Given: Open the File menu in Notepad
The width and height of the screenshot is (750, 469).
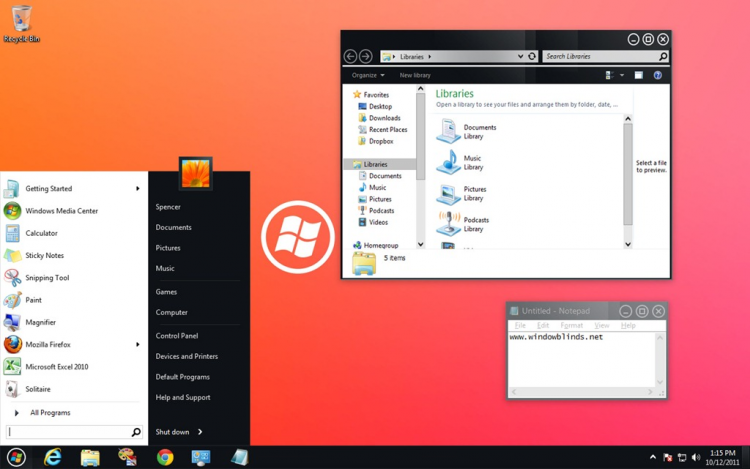Looking at the screenshot, I should coord(520,326).
